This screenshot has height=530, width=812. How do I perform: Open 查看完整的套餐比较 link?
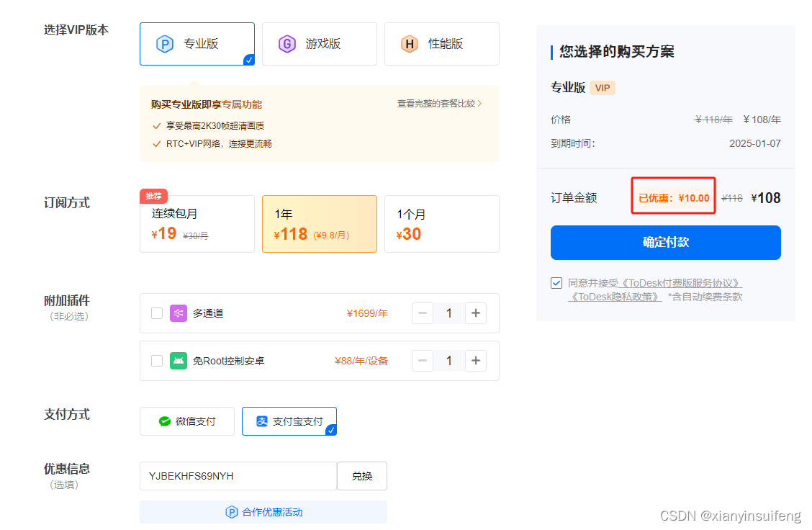[439, 104]
